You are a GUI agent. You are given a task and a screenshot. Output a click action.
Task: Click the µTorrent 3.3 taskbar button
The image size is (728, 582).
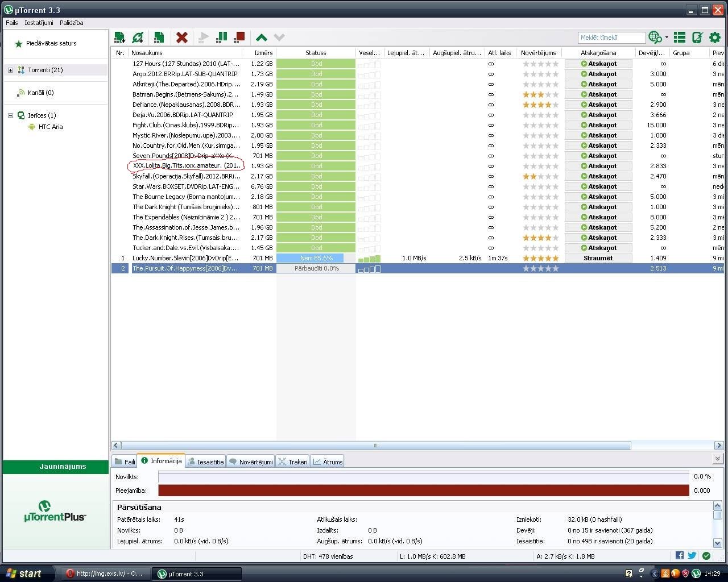tap(197, 573)
